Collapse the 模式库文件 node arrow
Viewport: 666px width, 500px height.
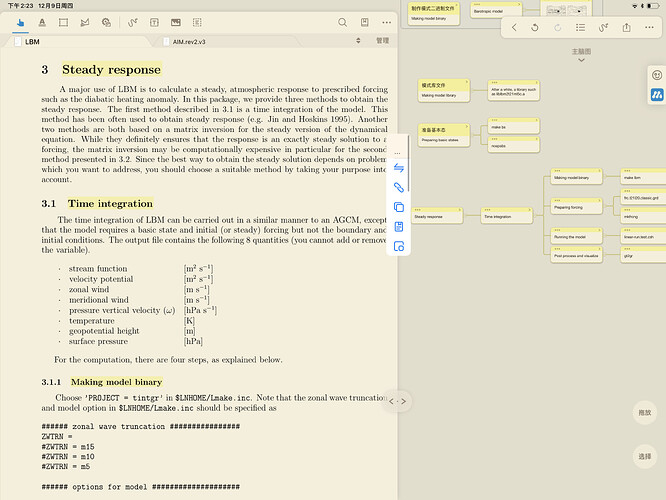coord(466,82)
